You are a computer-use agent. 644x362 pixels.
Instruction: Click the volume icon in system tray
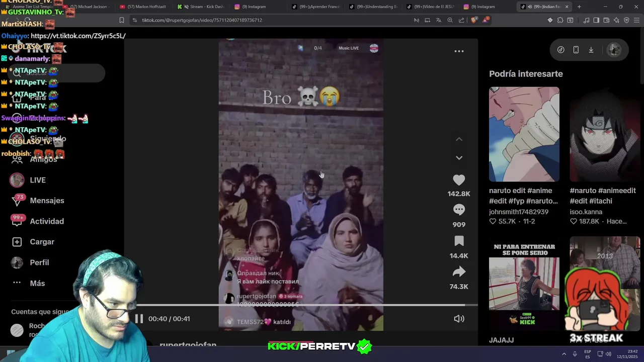(608, 354)
